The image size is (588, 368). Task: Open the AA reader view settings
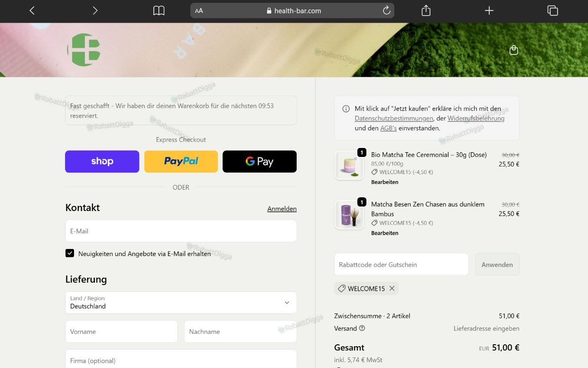199,11
